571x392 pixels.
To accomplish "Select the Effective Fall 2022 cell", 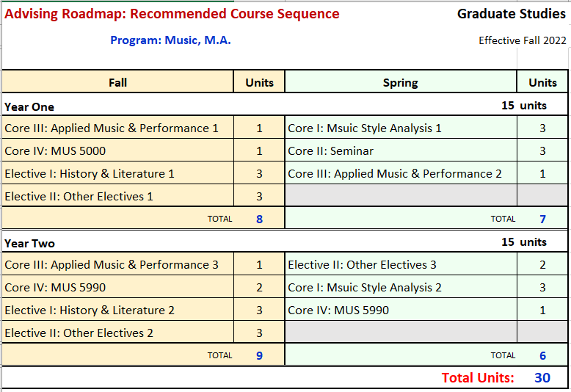I will (523, 40).
